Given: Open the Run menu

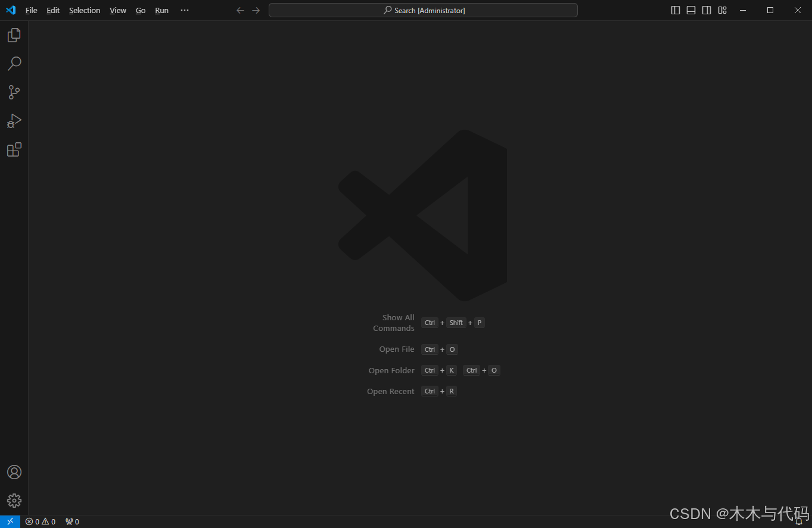Looking at the screenshot, I should (161, 10).
